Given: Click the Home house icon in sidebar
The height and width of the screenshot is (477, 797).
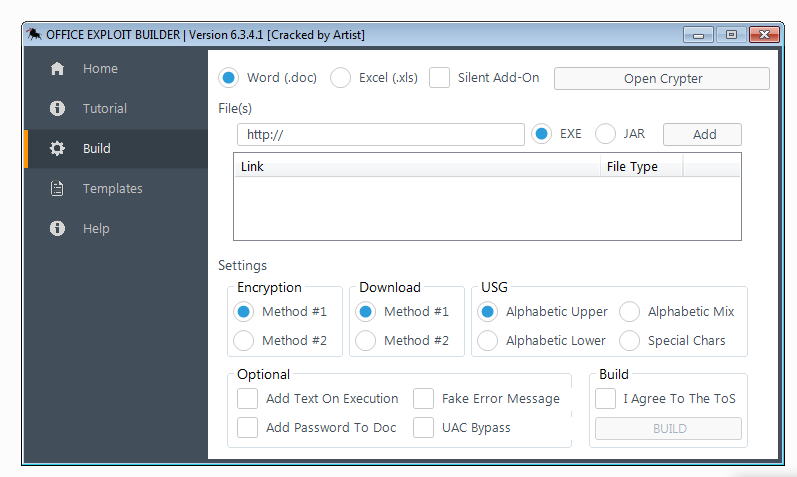Looking at the screenshot, I should [x=57, y=69].
